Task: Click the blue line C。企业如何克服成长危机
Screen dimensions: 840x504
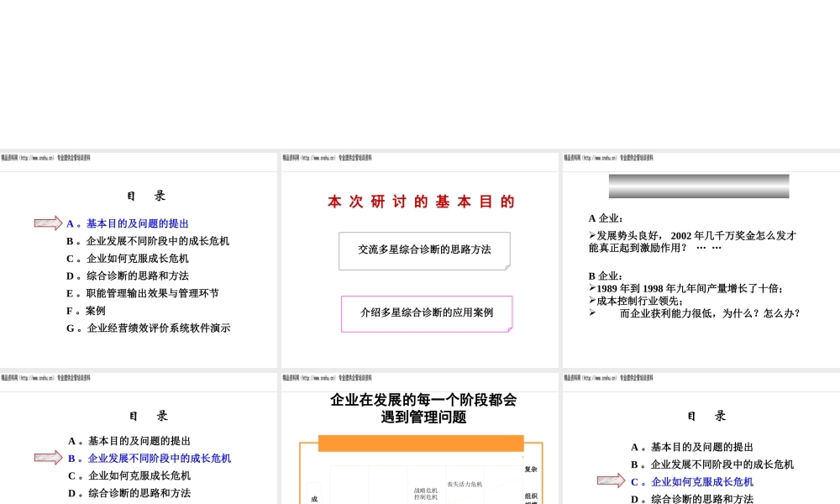Action: tap(692, 482)
